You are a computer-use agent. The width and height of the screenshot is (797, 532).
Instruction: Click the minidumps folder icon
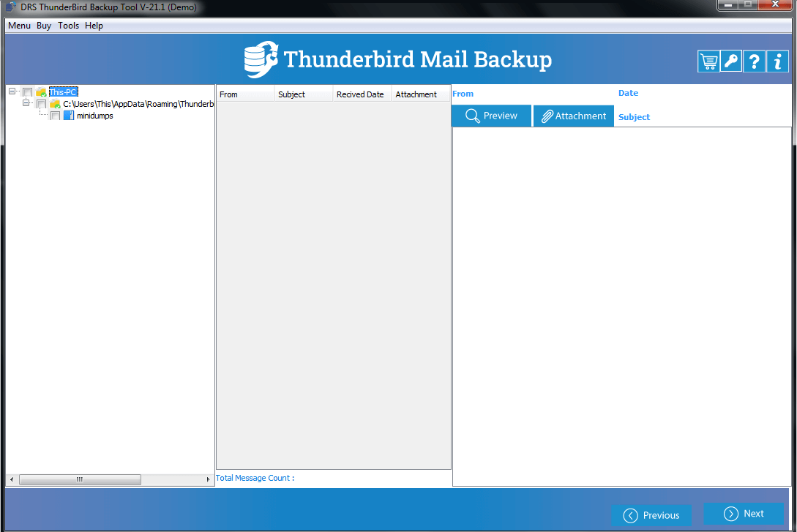point(69,116)
